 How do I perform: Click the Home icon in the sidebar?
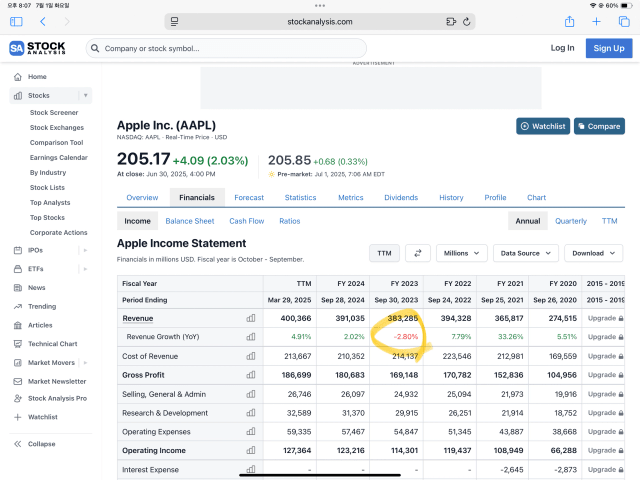tap(18, 77)
